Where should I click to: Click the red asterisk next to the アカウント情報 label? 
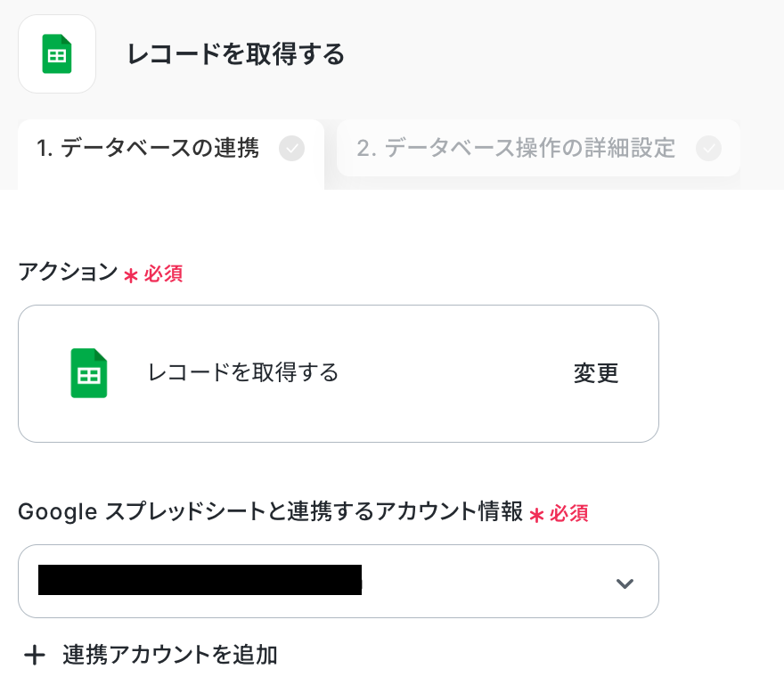[536, 515]
